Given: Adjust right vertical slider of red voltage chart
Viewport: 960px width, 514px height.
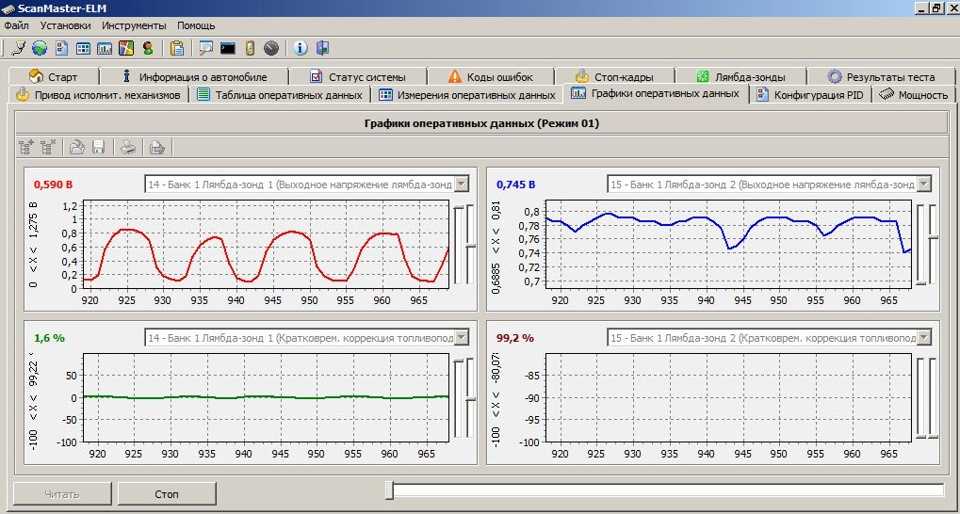Looking at the screenshot, I should (x=470, y=245).
